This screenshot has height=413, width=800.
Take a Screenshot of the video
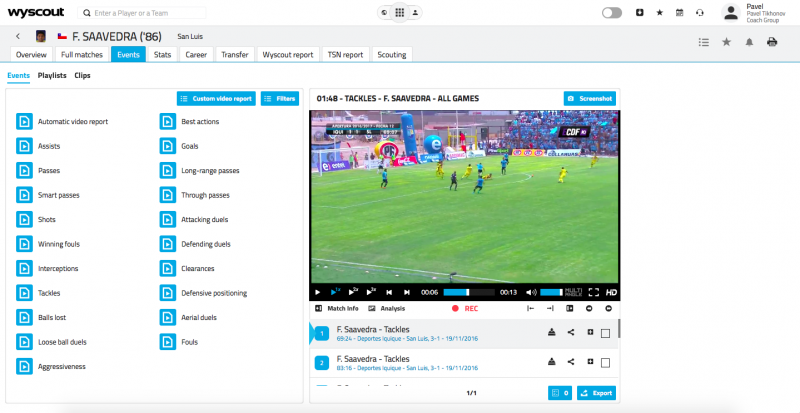click(x=590, y=99)
